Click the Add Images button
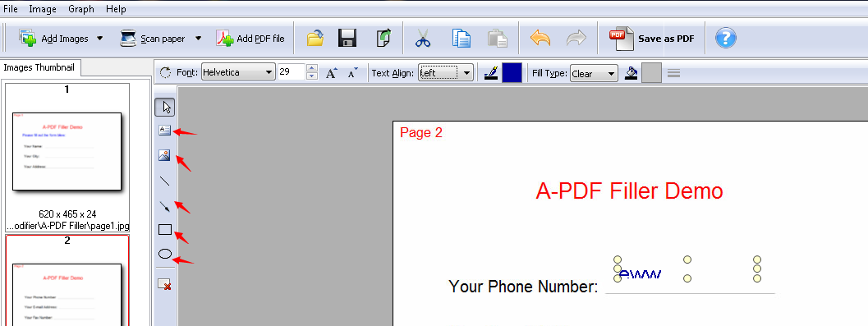Screen dimensions: 868x326 click(x=53, y=39)
